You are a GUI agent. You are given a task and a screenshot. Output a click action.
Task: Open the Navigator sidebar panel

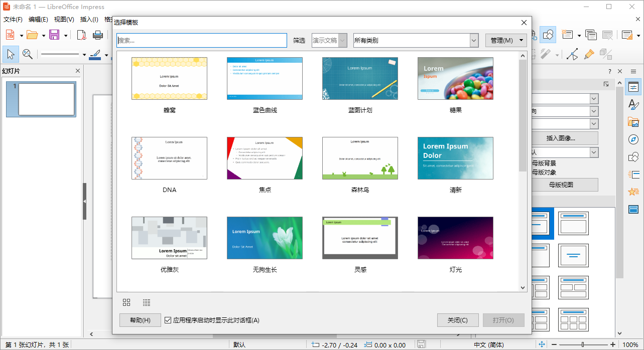coord(633,139)
